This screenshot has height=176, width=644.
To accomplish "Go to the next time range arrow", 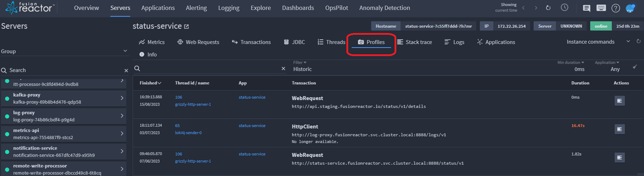I will 536,8.
